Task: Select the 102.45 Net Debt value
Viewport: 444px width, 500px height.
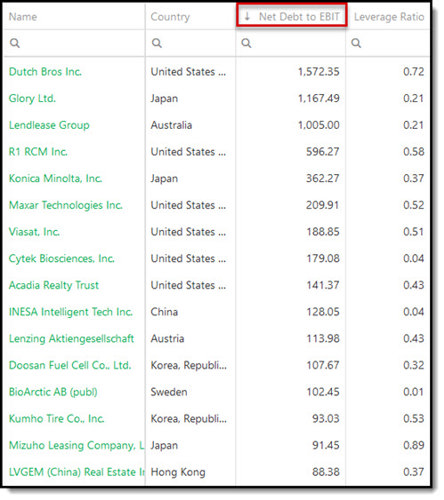Action: click(x=323, y=392)
